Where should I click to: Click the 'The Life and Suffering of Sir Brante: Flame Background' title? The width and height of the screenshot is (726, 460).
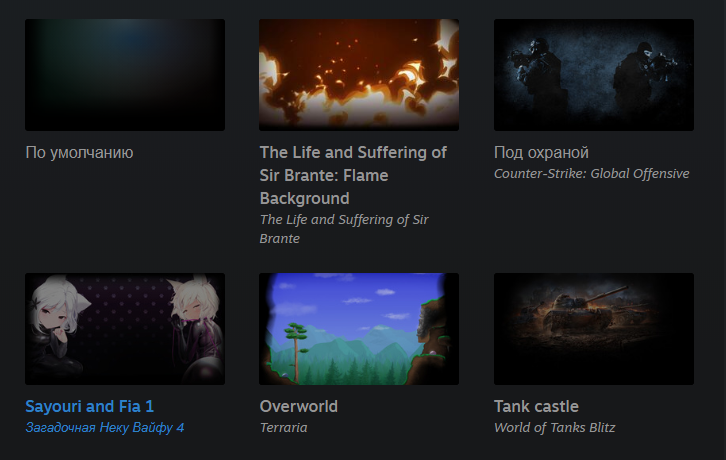point(353,175)
